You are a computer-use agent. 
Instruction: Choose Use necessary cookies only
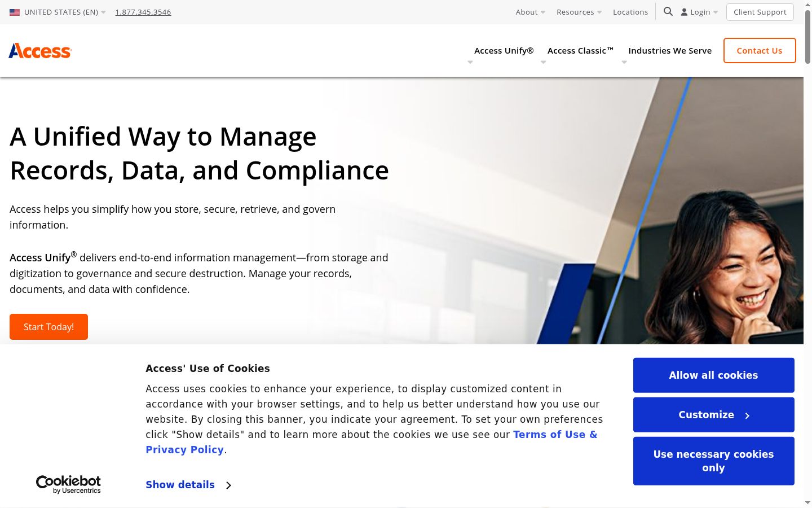pyautogui.click(x=713, y=461)
